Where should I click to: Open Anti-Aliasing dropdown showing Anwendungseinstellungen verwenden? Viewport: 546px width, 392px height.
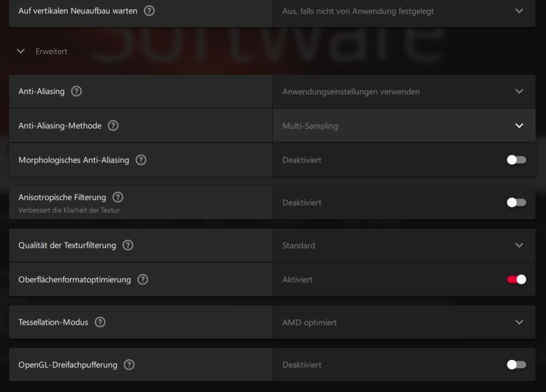click(404, 91)
